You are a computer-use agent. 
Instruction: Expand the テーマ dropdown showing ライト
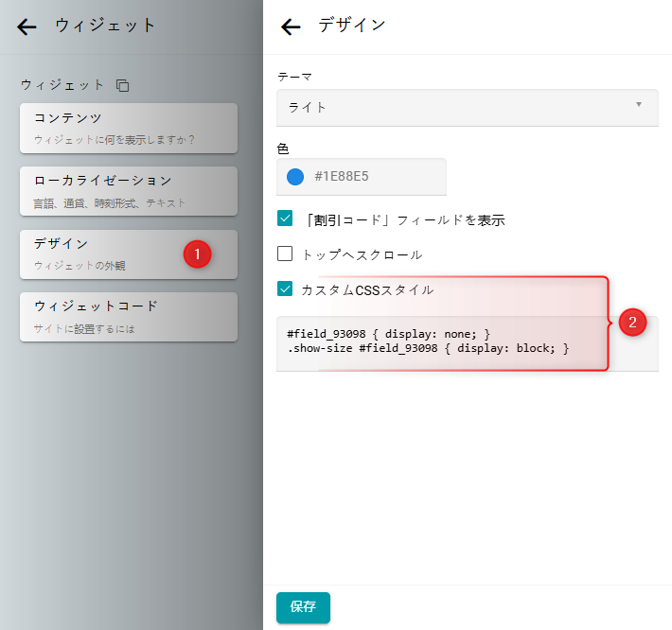[x=468, y=108]
